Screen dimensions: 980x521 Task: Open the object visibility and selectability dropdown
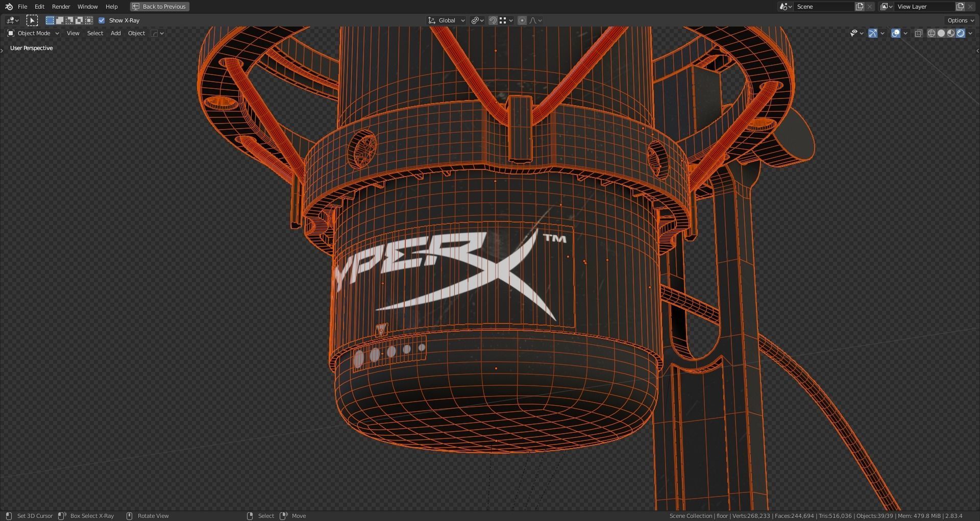856,33
